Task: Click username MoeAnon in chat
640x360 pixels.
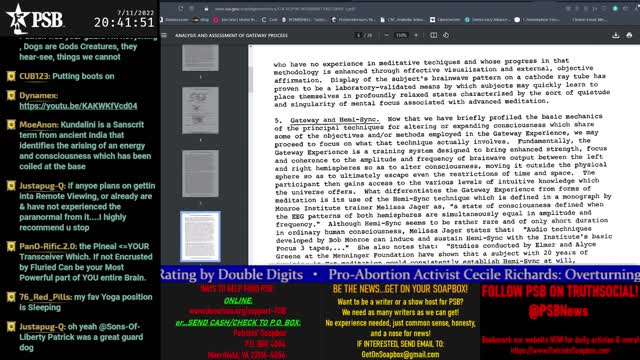Action: pyautogui.click(x=39, y=125)
